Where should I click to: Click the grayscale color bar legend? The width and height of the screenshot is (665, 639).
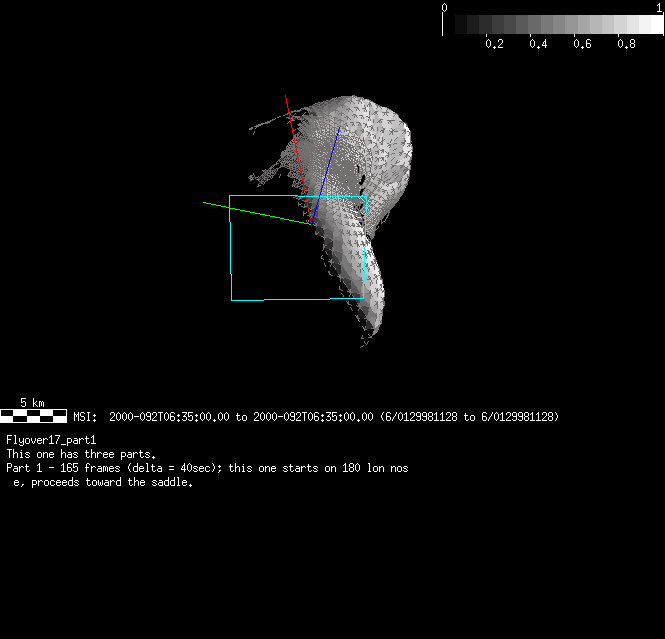(551, 25)
